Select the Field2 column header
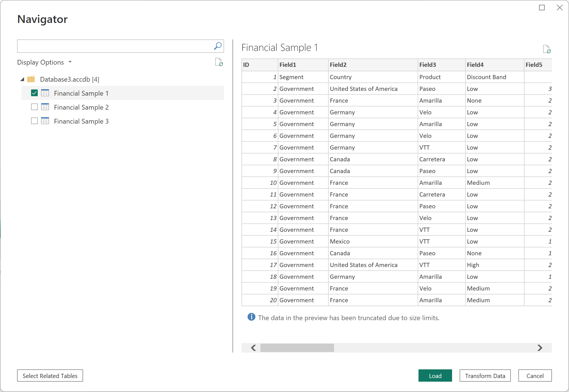Viewport: 569px width, 392px height. click(373, 65)
